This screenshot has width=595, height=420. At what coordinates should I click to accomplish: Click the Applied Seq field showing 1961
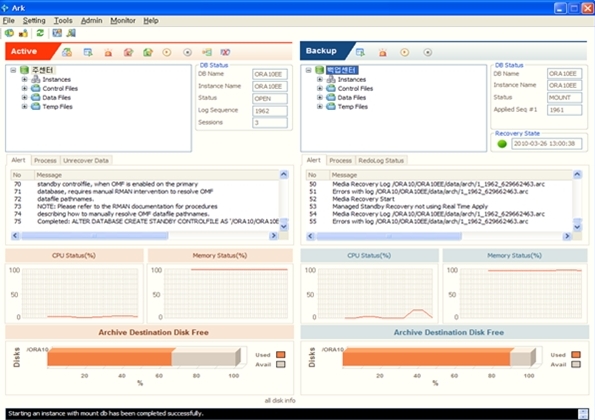[x=564, y=110]
